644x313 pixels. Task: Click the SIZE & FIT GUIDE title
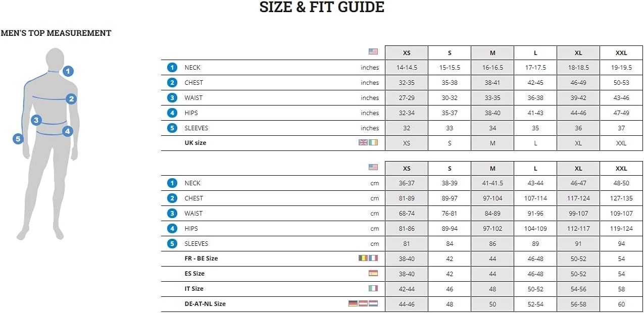click(x=322, y=7)
